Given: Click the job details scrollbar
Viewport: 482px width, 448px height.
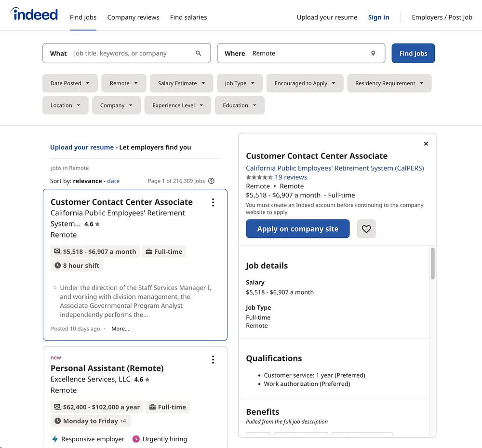Looking at the screenshot, I should point(433,264).
